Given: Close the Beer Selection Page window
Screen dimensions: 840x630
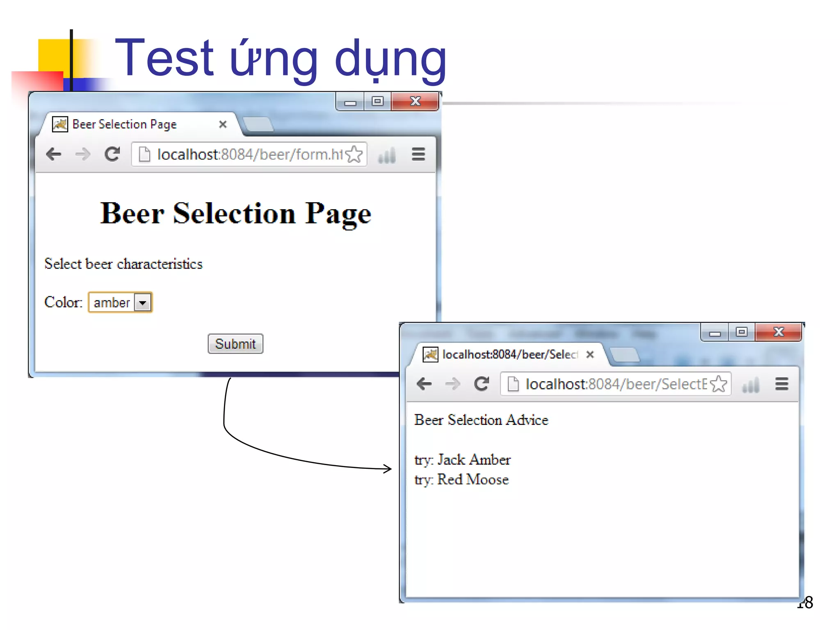Looking at the screenshot, I should [x=415, y=101].
